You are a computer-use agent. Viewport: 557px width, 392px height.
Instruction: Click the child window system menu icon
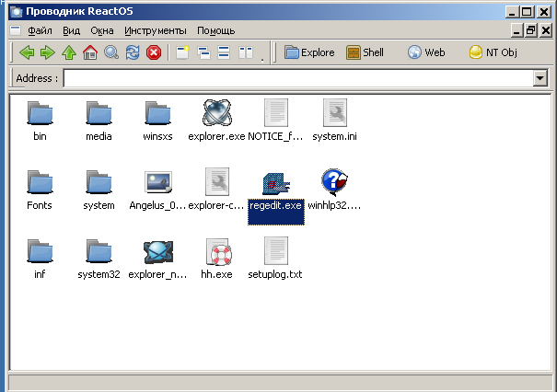click(x=16, y=30)
